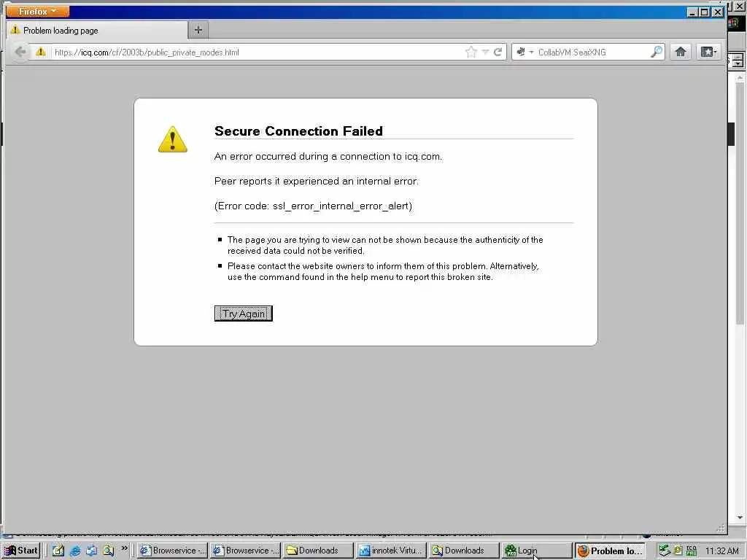Switch to ICQ Login taskbar button
This screenshot has height=560, width=747.
point(538,551)
